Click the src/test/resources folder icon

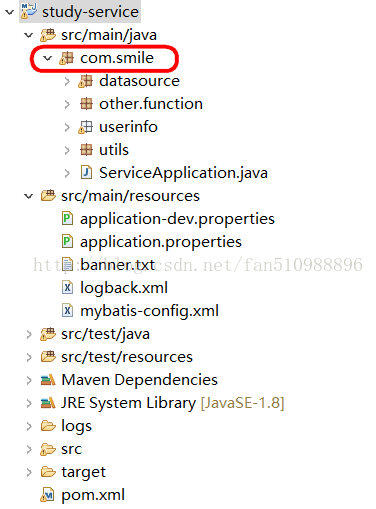click(48, 357)
